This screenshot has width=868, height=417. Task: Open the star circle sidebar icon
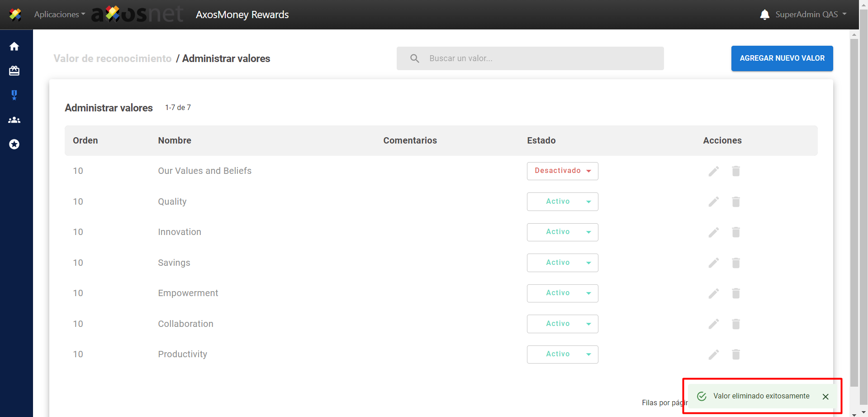(x=14, y=144)
